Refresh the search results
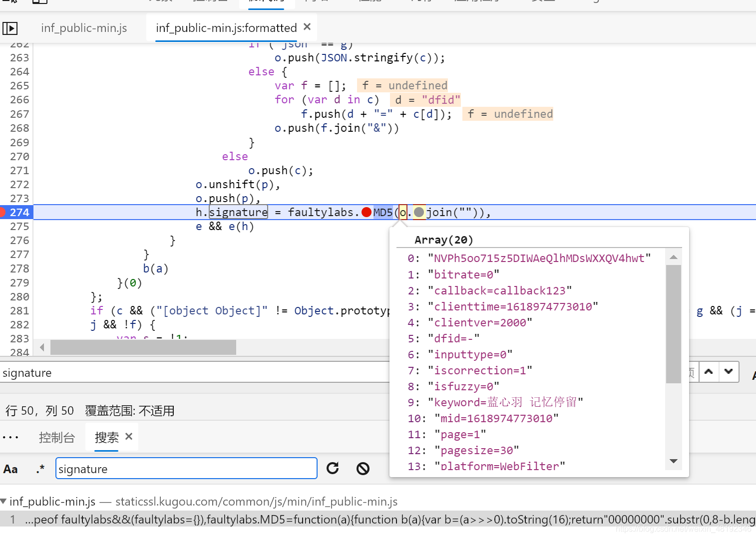 pyautogui.click(x=333, y=468)
